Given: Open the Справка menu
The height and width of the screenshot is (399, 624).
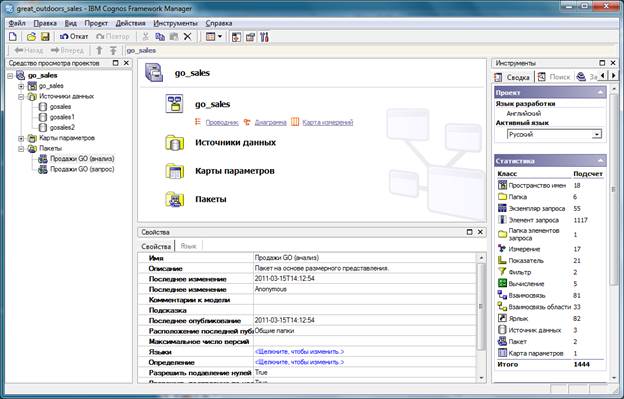Looking at the screenshot, I should [x=218, y=23].
